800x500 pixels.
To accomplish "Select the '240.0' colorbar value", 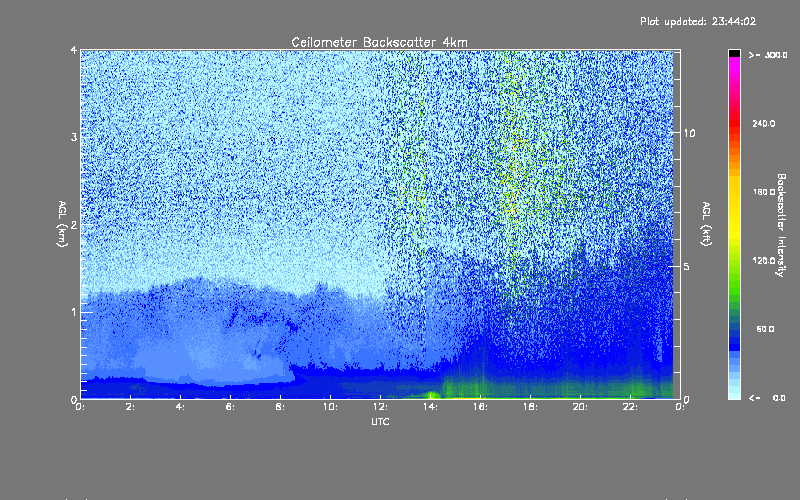I will [764, 124].
